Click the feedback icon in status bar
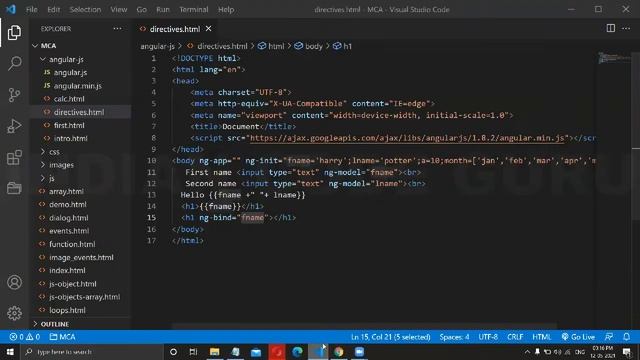The height and width of the screenshot is (360, 640). (609, 337)
